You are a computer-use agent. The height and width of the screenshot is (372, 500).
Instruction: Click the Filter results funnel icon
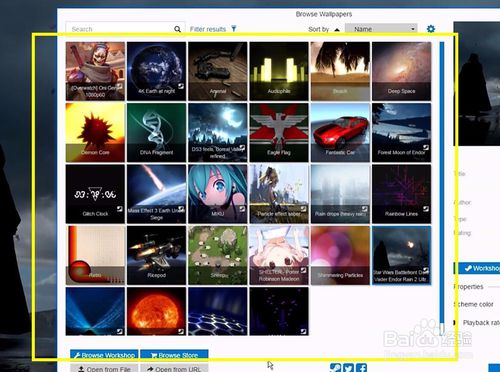tap(234, 29)
